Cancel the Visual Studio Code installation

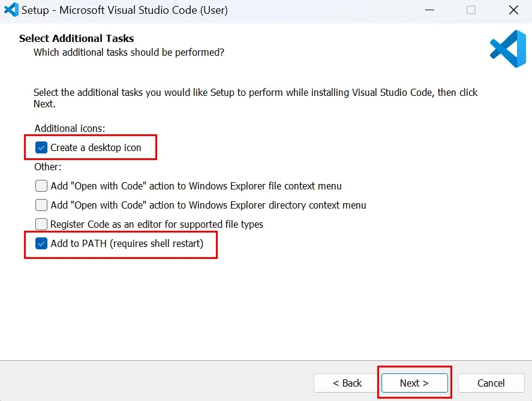click(491, 383)
